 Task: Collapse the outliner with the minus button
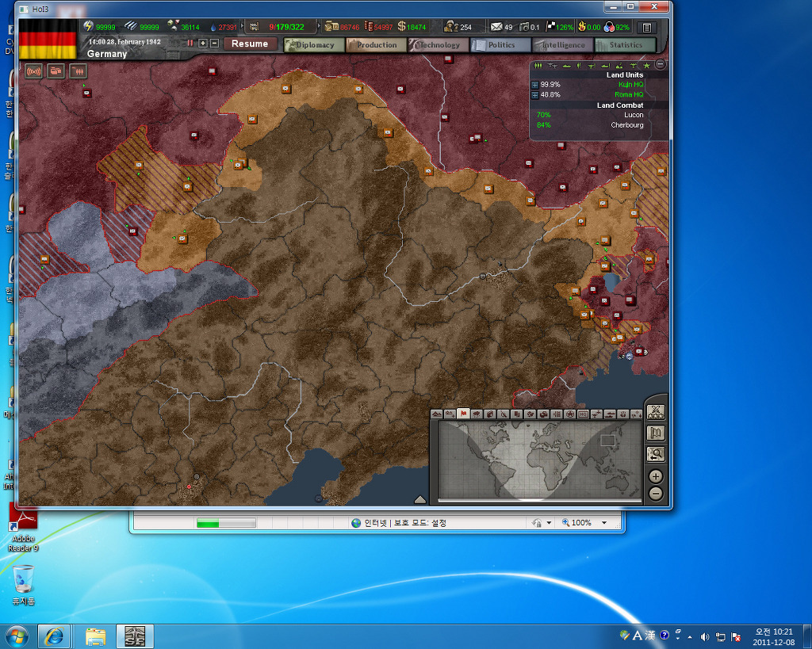pos(660,65)
